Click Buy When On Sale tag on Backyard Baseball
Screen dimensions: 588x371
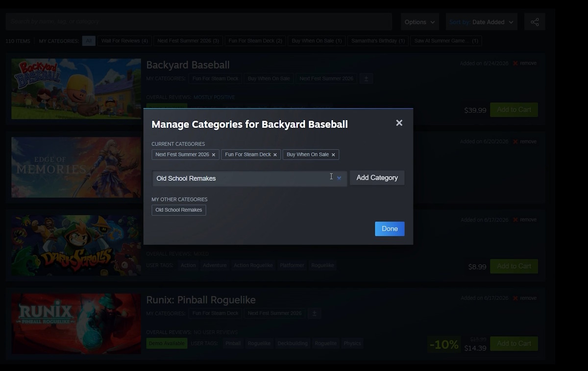[x=269, y=78]
